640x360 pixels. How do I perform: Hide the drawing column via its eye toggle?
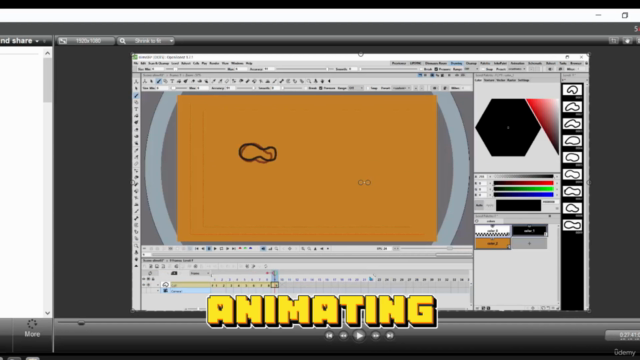[x=144, y=285]
